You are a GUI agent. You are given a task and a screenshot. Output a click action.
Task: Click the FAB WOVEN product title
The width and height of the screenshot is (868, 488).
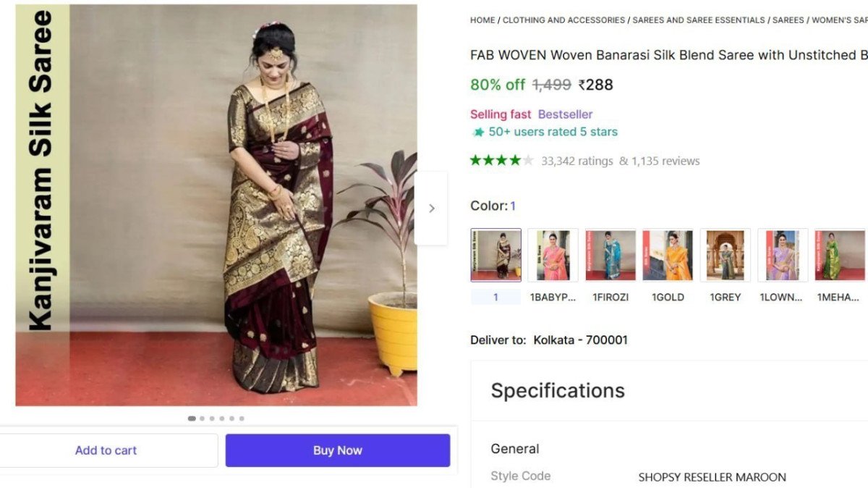coord(651,54)
